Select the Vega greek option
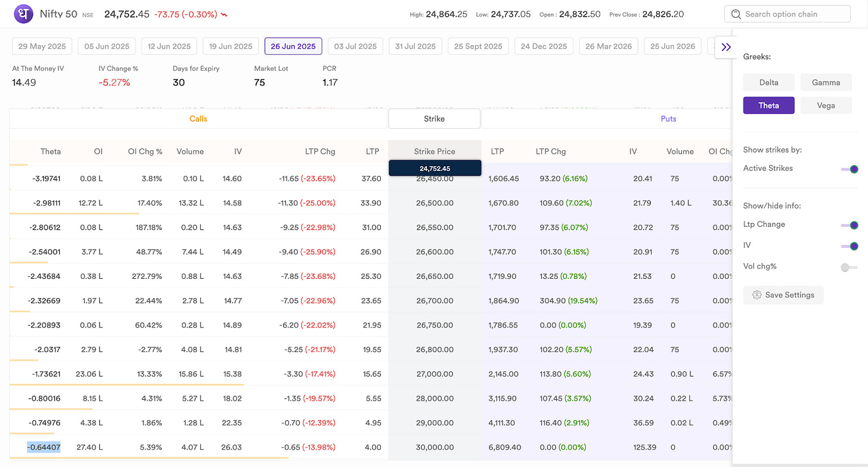 826,105
